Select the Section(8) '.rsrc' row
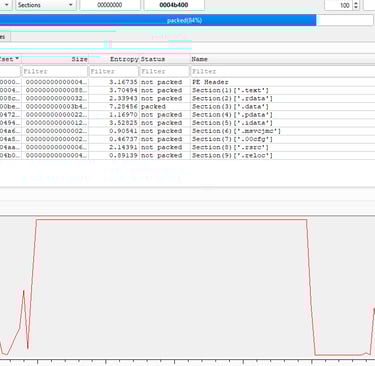The height and width of the screenshot is (366, 375). [x=187, y=147]
